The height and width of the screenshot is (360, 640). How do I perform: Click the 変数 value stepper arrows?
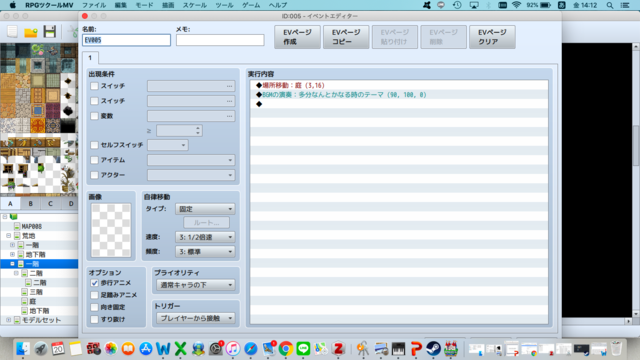point(198,131)
